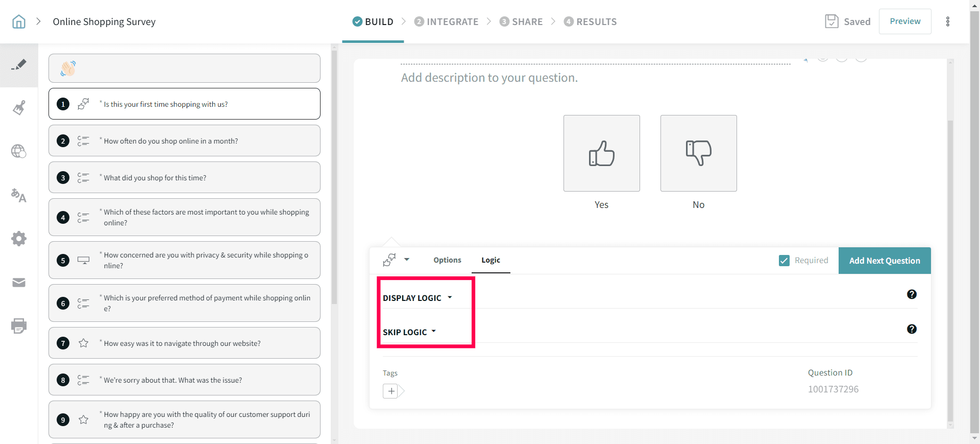Open the translation sidebar icon

click(19, 195)
